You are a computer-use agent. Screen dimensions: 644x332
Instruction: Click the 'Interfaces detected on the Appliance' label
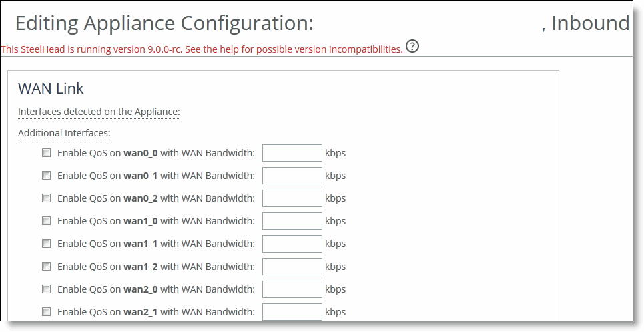tap(99, 111)
